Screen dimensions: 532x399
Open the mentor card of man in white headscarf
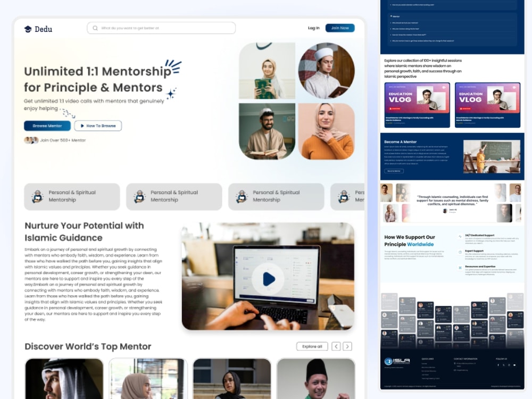point(64,379)
